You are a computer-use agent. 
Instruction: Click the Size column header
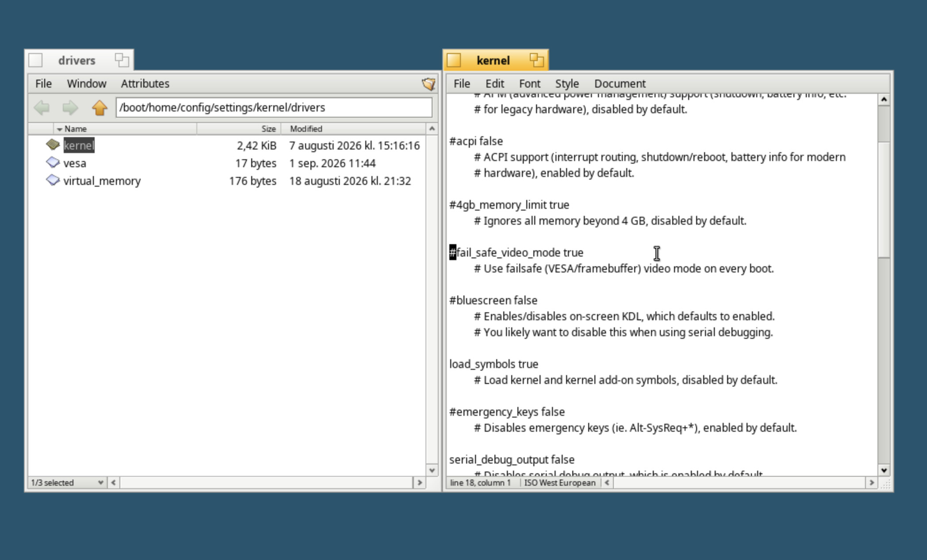tap(239, 129)
